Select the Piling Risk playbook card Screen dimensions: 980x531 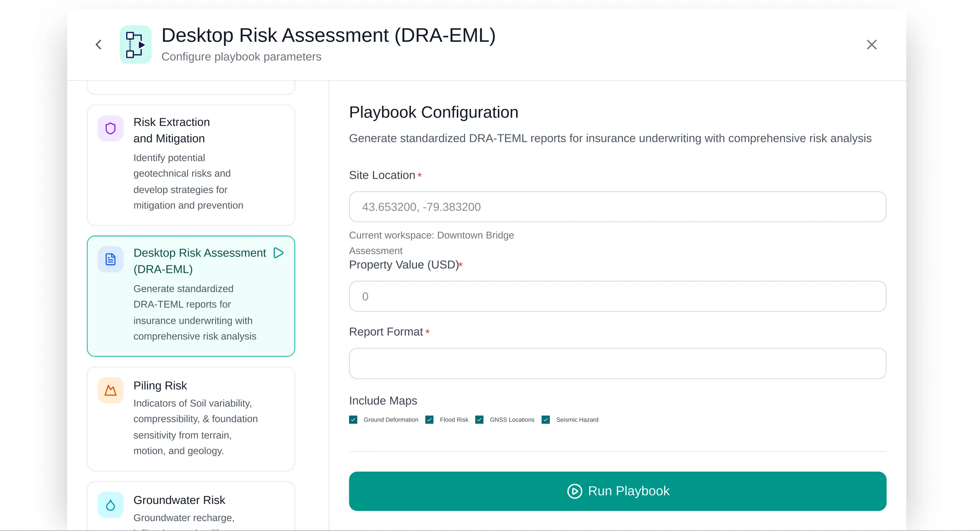(191, 418)
